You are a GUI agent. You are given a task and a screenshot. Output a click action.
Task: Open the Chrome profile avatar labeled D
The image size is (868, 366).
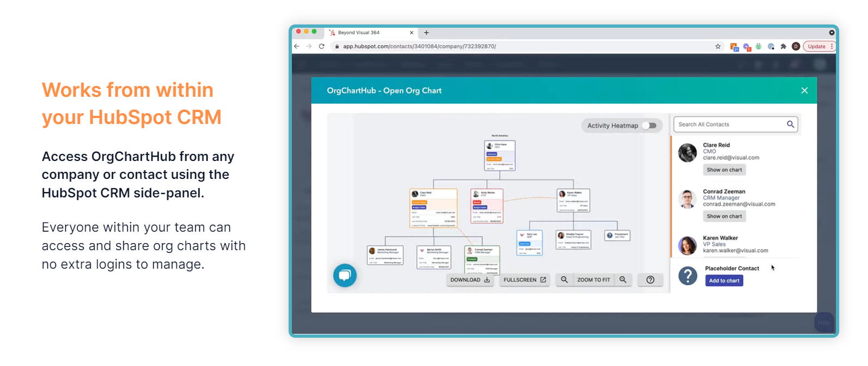796,46
